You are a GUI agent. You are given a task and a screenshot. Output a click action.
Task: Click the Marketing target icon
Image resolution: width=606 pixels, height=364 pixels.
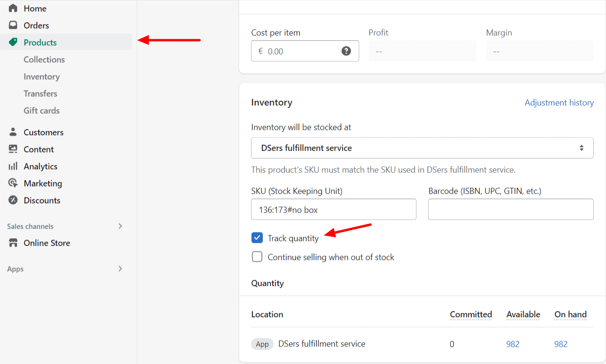(13, 183)
